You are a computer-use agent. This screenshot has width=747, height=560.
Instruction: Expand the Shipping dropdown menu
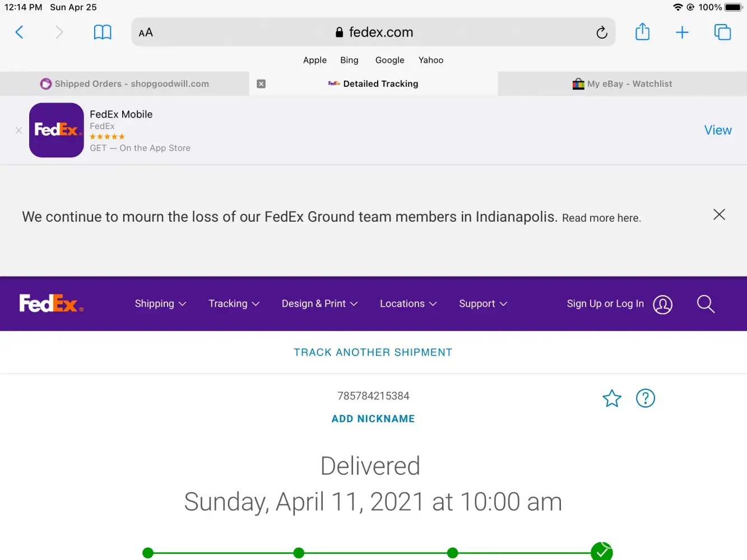(160, 304)
